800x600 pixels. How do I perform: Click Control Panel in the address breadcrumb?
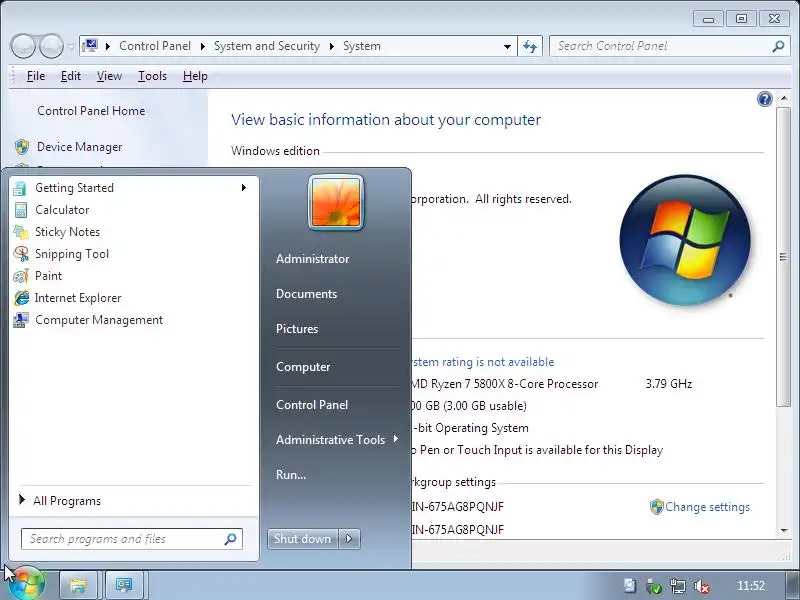click(x=155, y=46)
